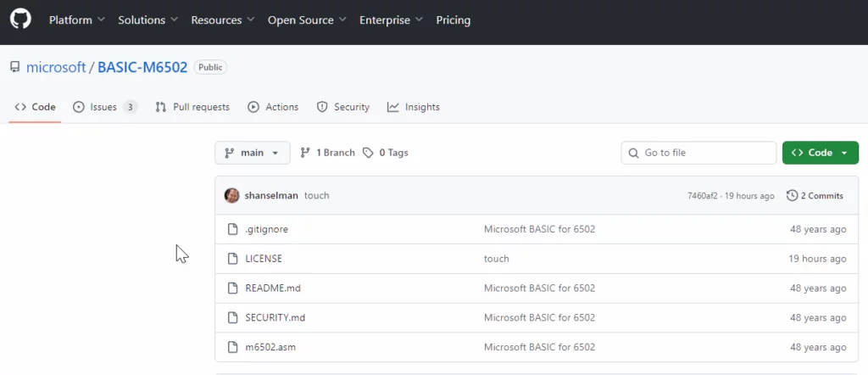Click 48 years ago in m6502.asm row
Screen dimensions: 868x375
click(818, 347)
